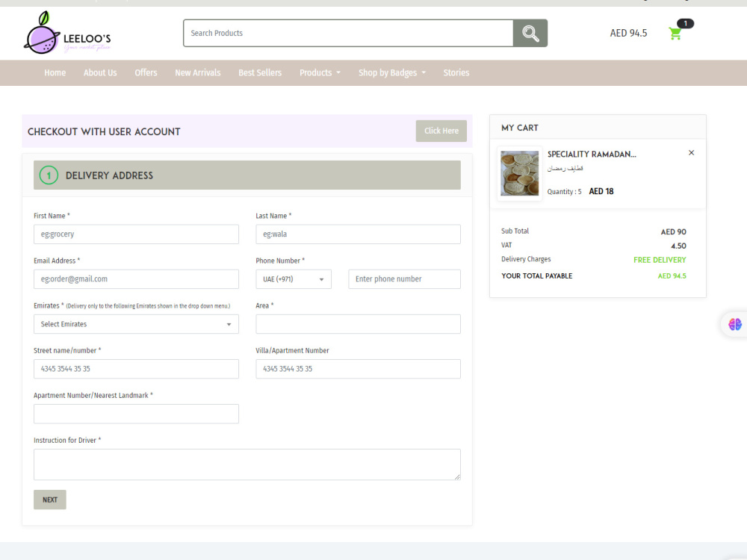Click the Street name/number field
Viewport: 747px width, 560px height.
pos(136,369)
